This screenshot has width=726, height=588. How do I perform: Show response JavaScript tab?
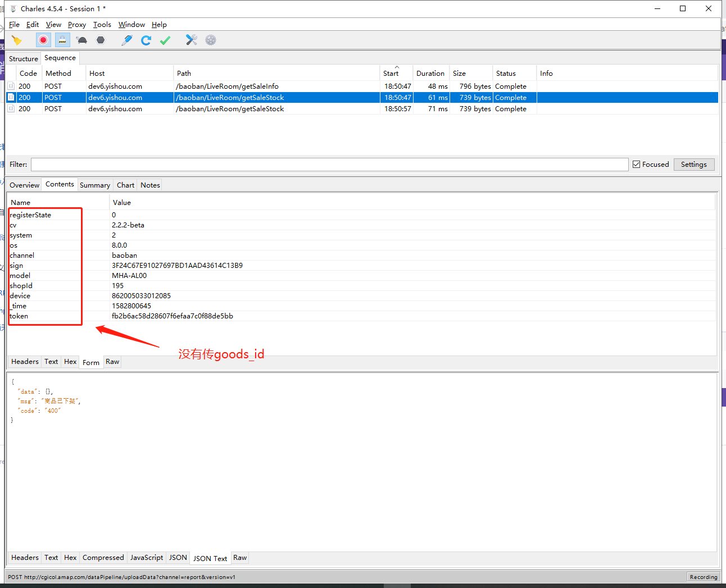coord(147,558)
